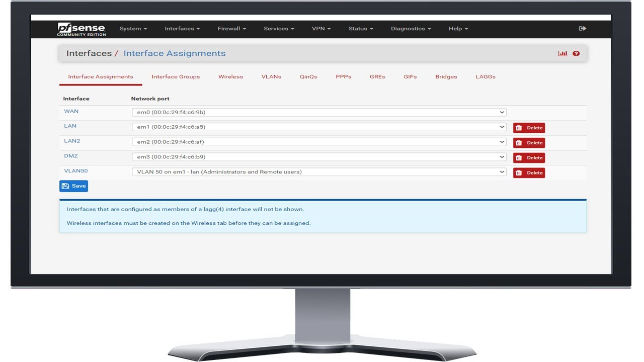The image size is (644, 362).
Task: Click the VLAN50 interface link
Action: click(76, 171)
